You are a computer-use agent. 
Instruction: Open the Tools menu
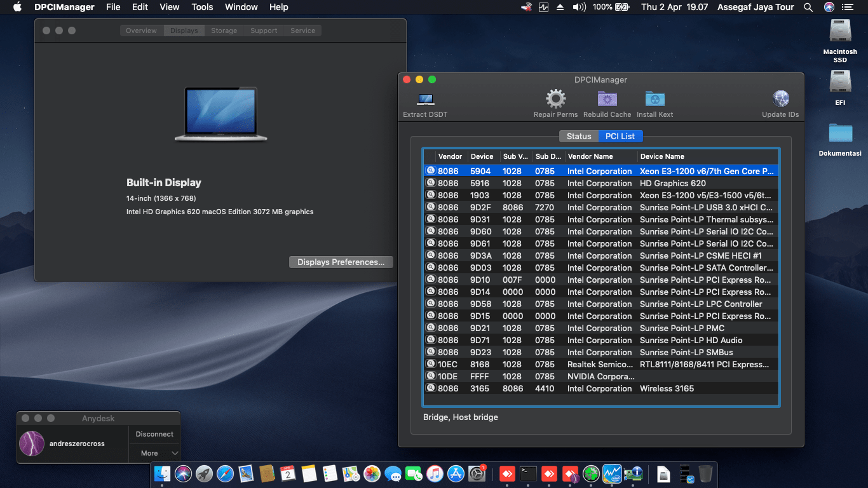coord(202,7)
